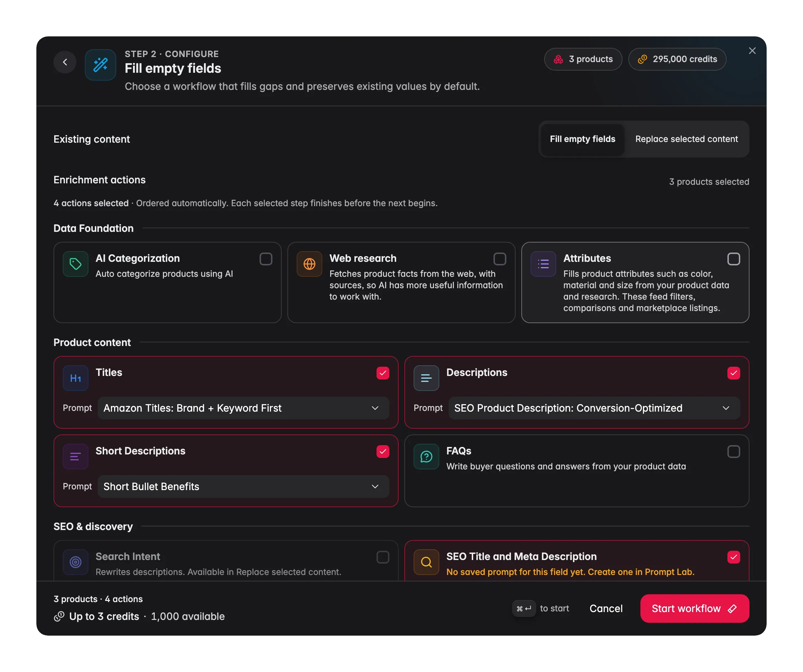Click the 'No saved prompt' warning text

pos(570,572)
